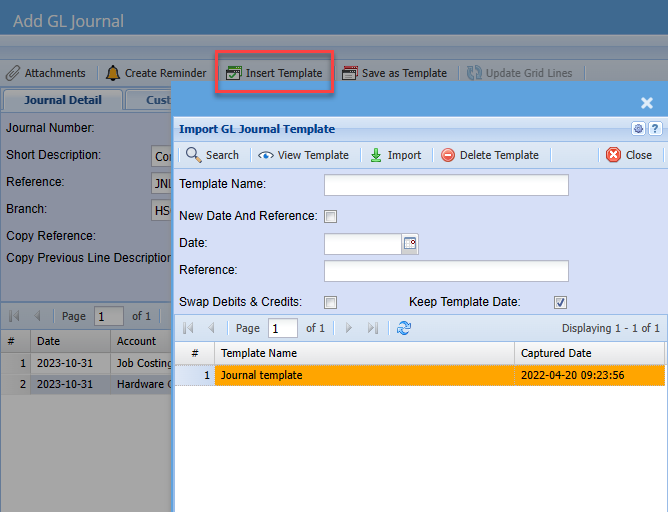Open help question mark icon
This screenshot has height=512, width=668.
coord(655,128)
